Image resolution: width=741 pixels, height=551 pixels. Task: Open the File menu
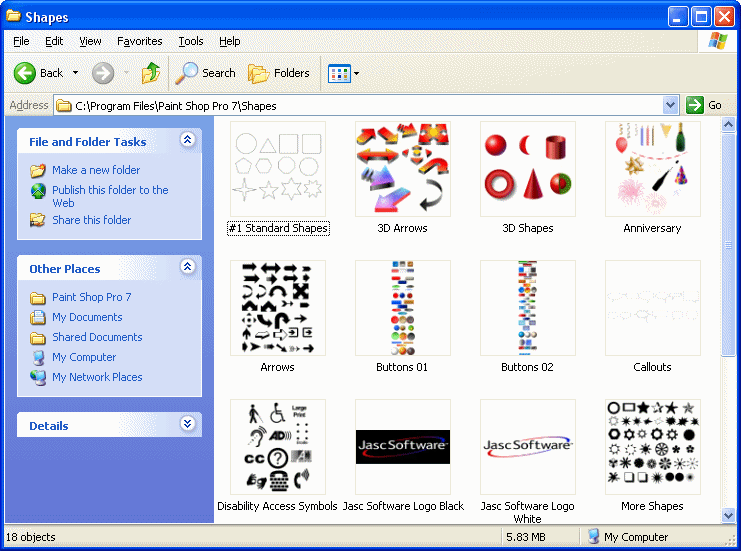[x=21, y=42]
